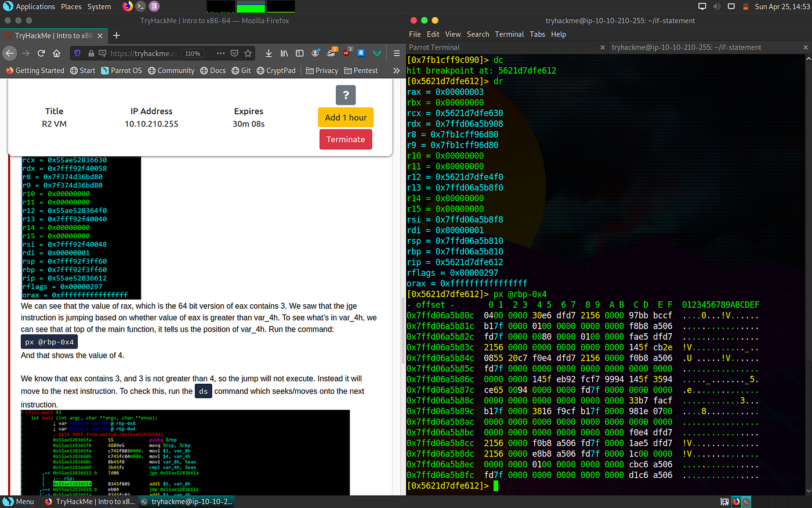Screen dimensions: 812x508
Task: Click the 'px @rbp-0x4' code snippet
Action: 49,343
